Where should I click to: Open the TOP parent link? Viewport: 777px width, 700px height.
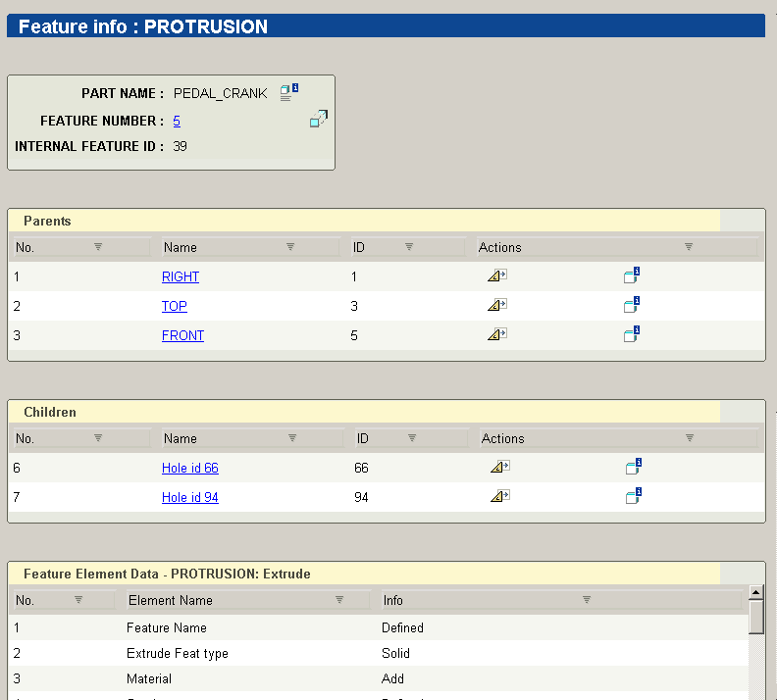point(175,306)
